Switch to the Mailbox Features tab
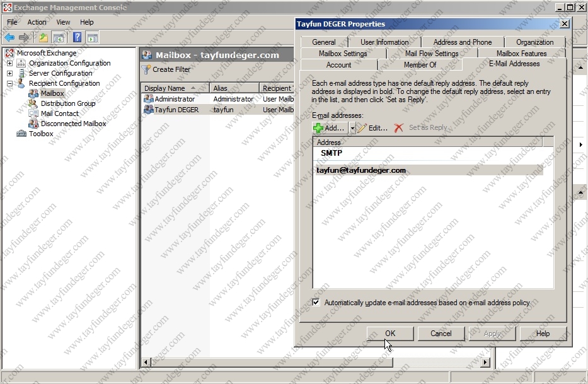The width and height of the screenshot is (588, 384). coord(521,54)
